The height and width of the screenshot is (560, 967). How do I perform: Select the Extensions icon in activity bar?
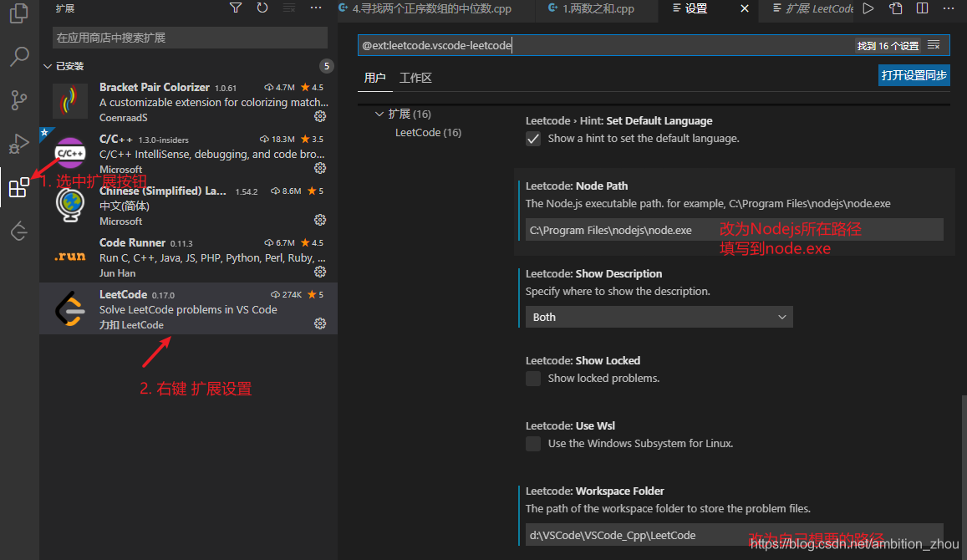click(x=18, y=187)
